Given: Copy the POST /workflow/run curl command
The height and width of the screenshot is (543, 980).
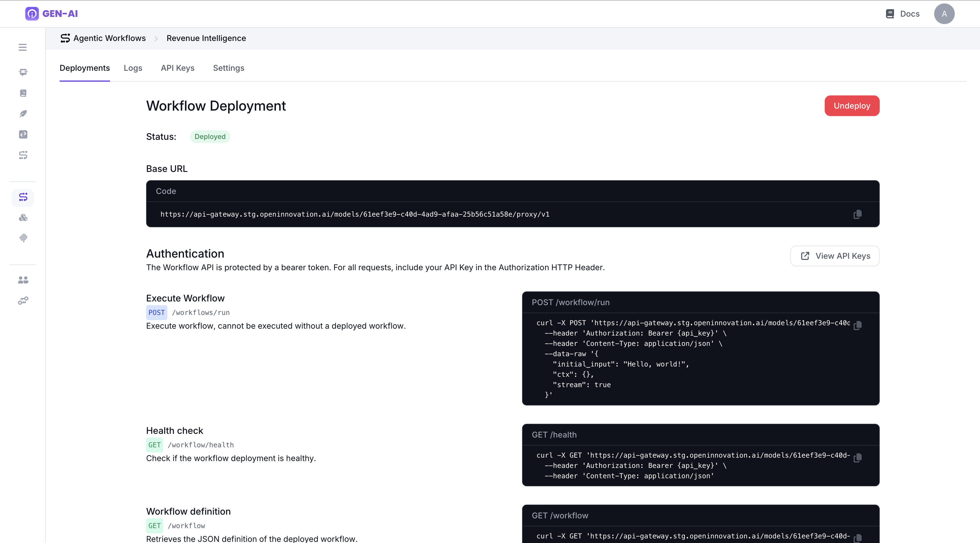Looking at the screenshot, I should tap(857, 326).
